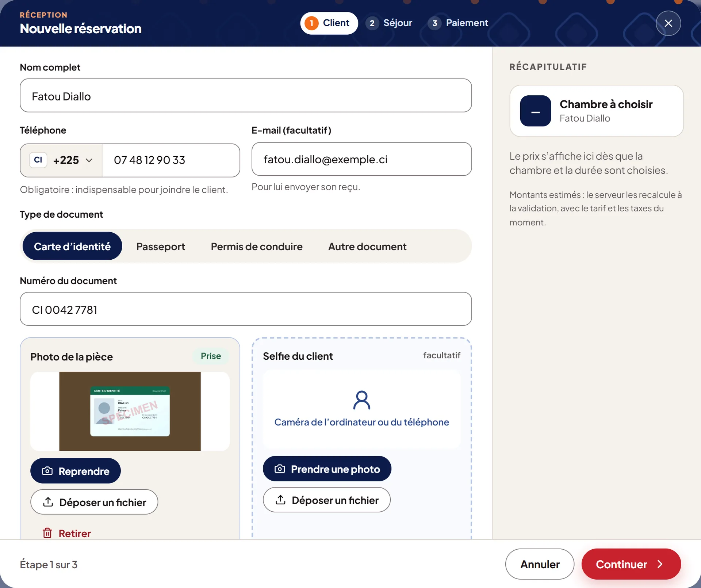The image size is (701, 588).
Task: Click the arrow icon in Continuer
Action: pyautogui.click(x=660, y=564)
